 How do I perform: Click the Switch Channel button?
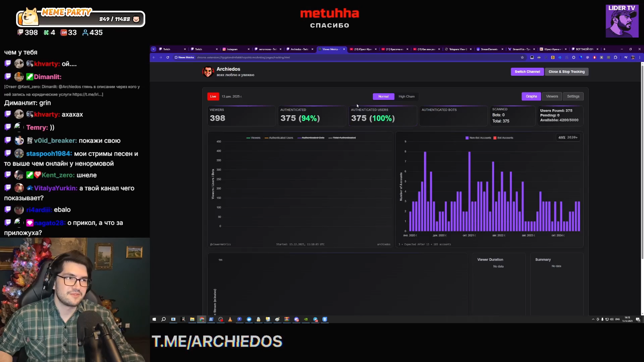point(527,72)
